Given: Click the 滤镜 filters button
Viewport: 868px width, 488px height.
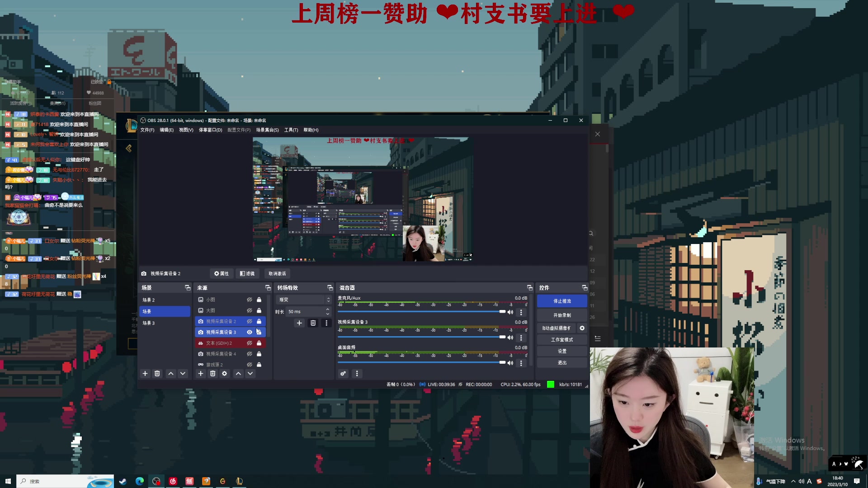Looking at the screenshot, I should [x=247, y=274].
